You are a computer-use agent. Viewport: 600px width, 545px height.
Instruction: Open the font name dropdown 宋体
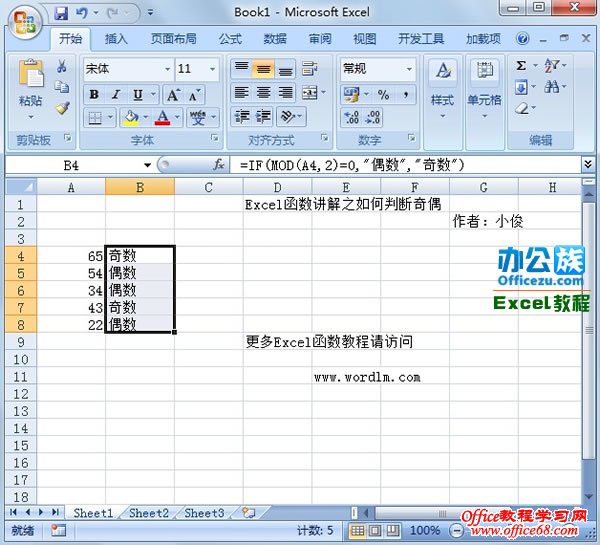(168, 69)
